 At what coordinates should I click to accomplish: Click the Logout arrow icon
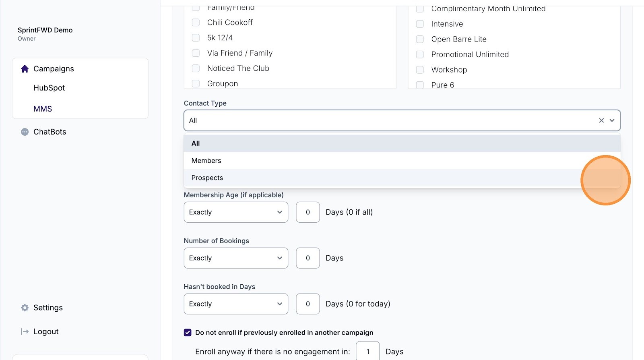(x=25, y=332)
